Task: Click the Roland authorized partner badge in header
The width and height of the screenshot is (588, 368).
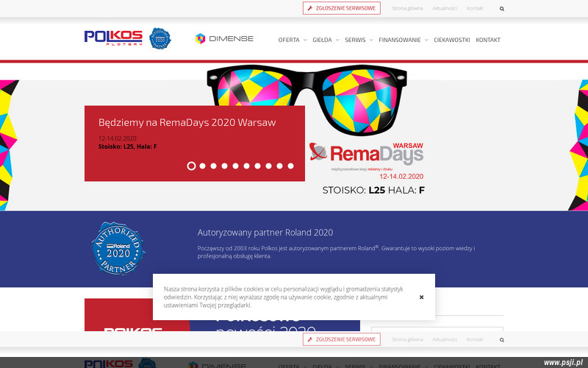Action: point(160,38)
